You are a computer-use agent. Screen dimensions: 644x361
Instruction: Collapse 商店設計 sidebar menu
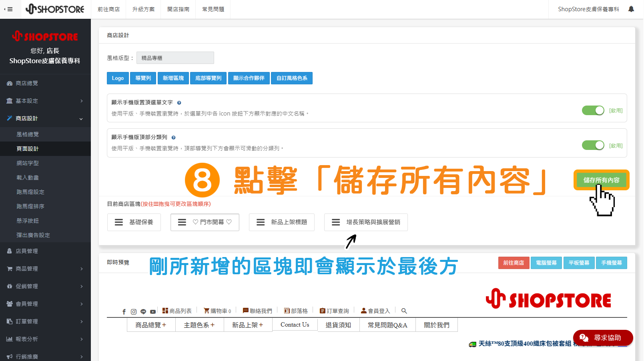tap(45, 118)
